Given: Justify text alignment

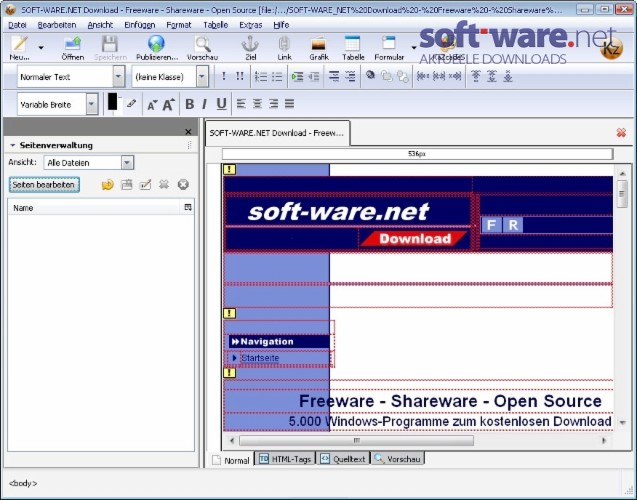Looking at the screenshot, I should click(x=289, y=104).
